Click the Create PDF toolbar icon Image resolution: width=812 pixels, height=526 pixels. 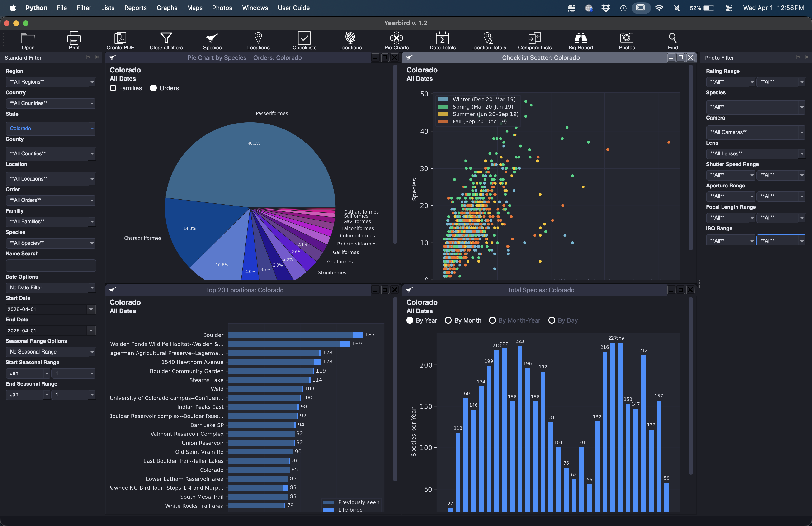pos(120,38)
